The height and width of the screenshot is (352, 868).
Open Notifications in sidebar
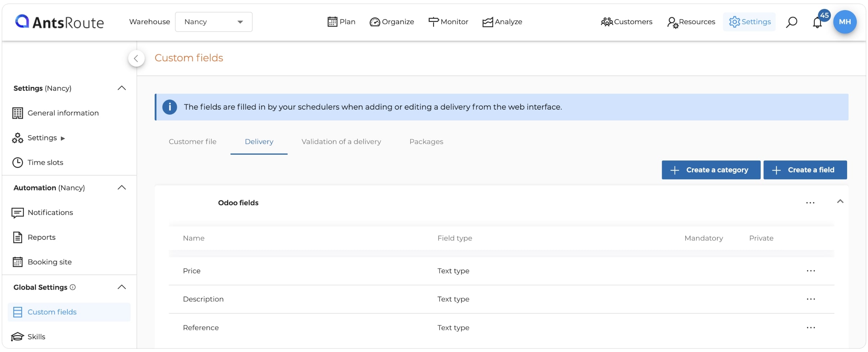pyautogui.click(x=42, y=213)
